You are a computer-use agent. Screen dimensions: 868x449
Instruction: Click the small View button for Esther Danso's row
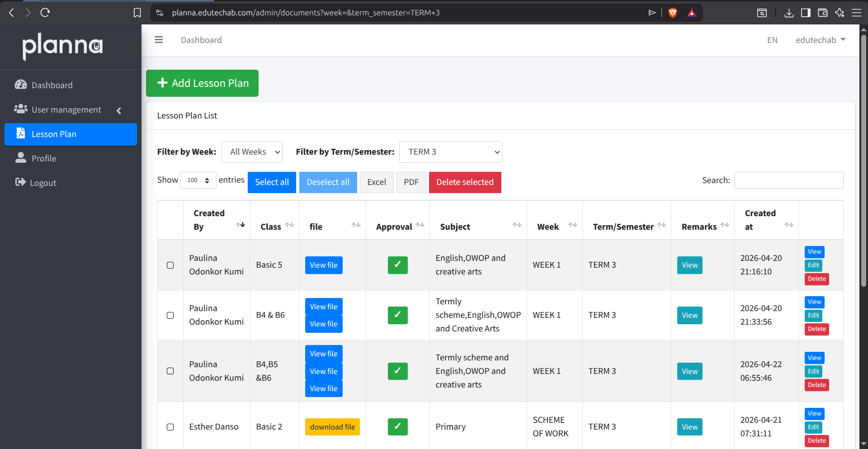pos(814,414)
